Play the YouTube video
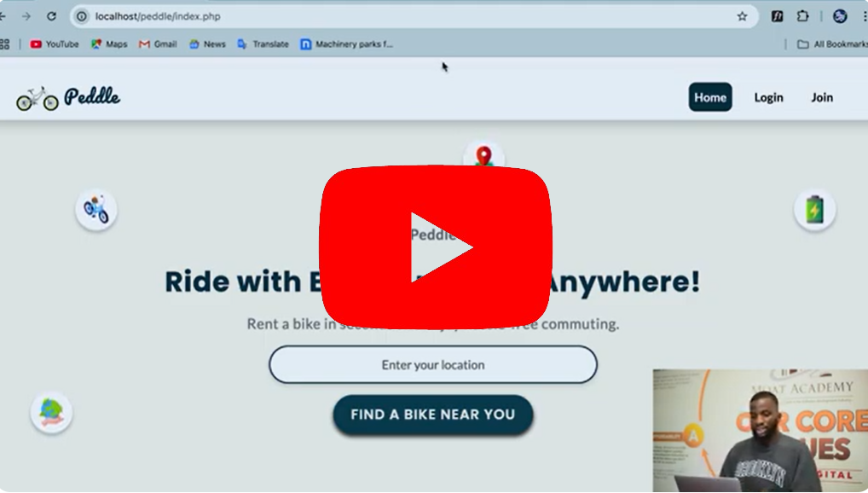This screenshot has width=868, height=493. (x=435, y=247)
